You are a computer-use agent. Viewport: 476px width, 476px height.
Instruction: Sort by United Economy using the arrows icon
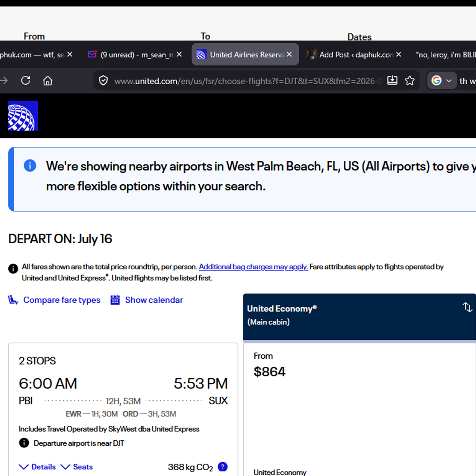(x=467, y=307)
